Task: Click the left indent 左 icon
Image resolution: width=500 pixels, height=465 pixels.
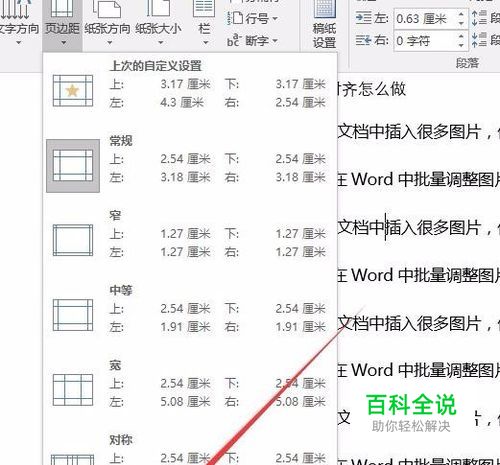Action: [363, 18]
